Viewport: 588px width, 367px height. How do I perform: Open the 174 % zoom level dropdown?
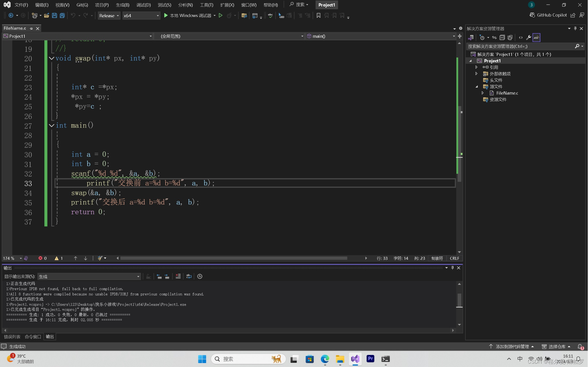click(x=12, y=258)
